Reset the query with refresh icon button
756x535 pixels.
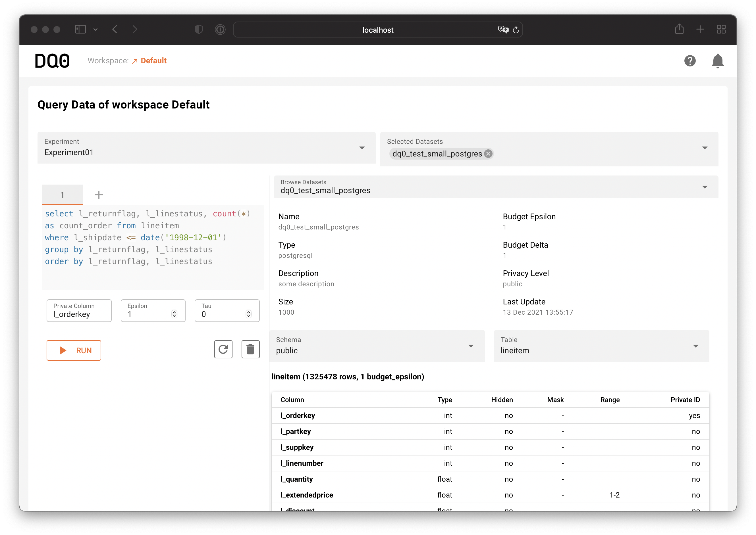coord(223,349)
